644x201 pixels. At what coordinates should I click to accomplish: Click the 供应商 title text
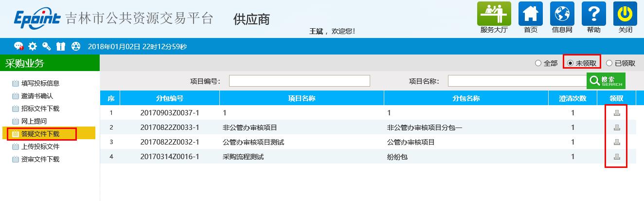pos(251,19)
